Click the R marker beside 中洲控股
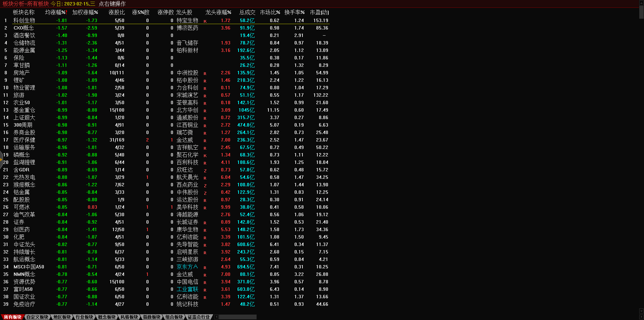644x320 pixels. (x=205, y=73)
